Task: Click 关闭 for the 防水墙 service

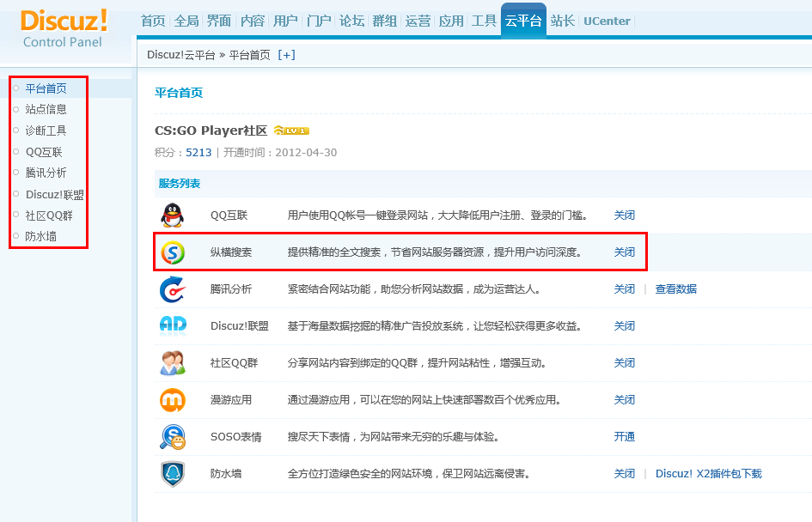Action: coord(625,473)
